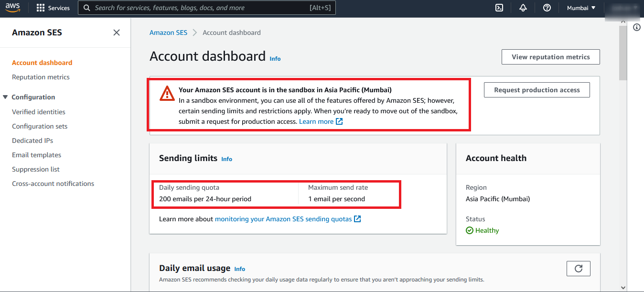This screenshot has height=292, width=644.
Task: Click View reputation metrics button
Action: click(550, 57)
